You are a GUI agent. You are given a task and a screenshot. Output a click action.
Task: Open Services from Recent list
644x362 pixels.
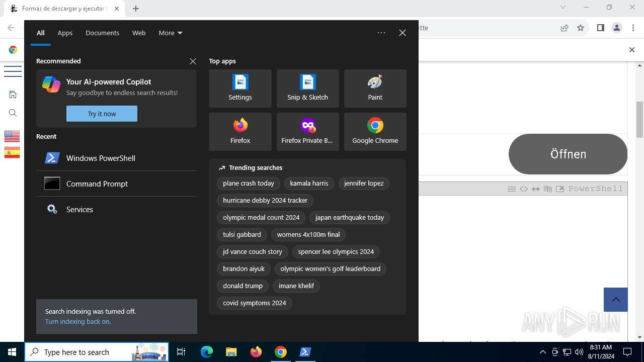tap(116, 209)
